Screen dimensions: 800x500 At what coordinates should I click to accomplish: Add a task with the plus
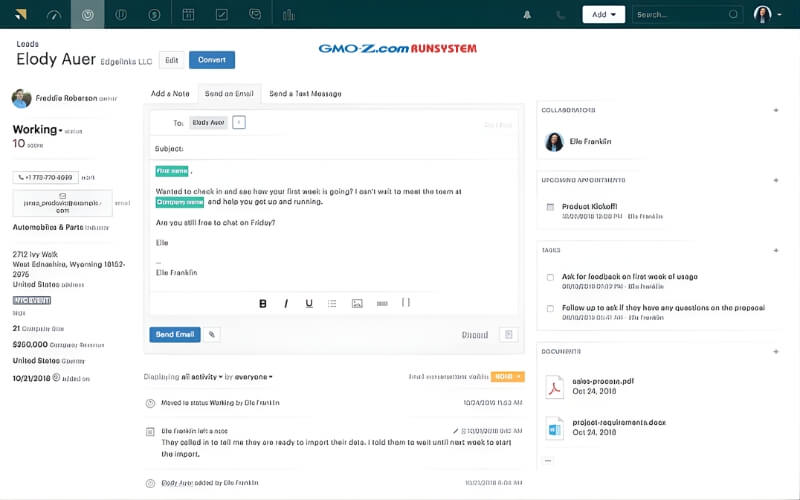click(776, 251)
